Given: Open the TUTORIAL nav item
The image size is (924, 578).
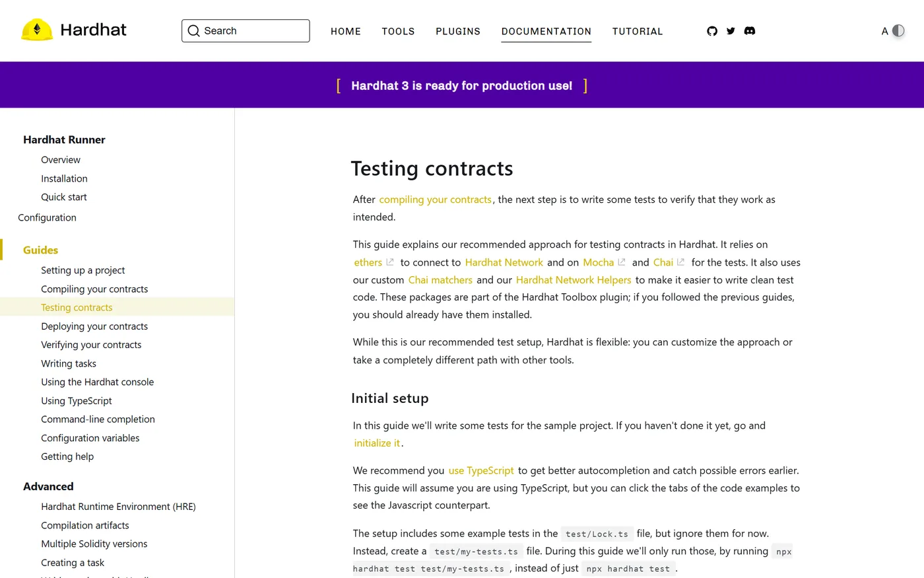Looking at the screenshot, I should point(638,31).
